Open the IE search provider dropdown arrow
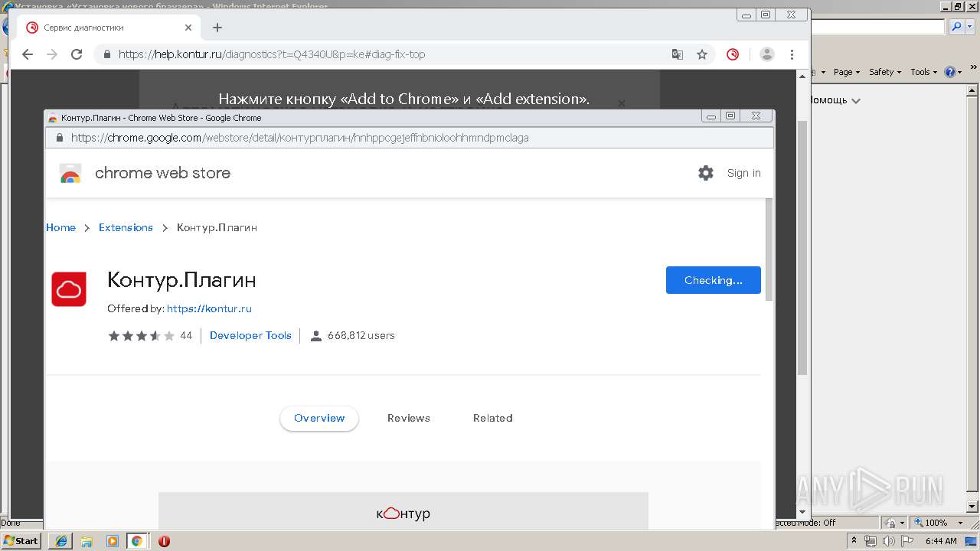980x551 pixels. tap(969, 27)
